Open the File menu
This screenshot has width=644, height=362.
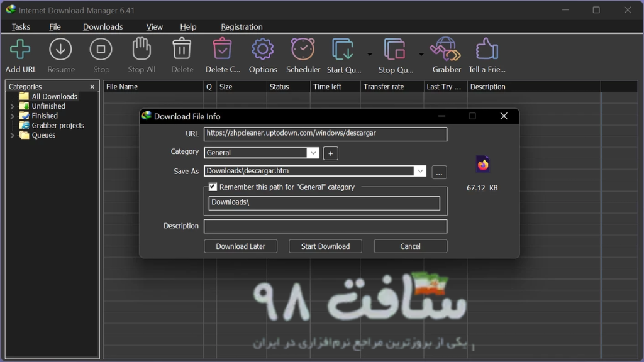55,26
